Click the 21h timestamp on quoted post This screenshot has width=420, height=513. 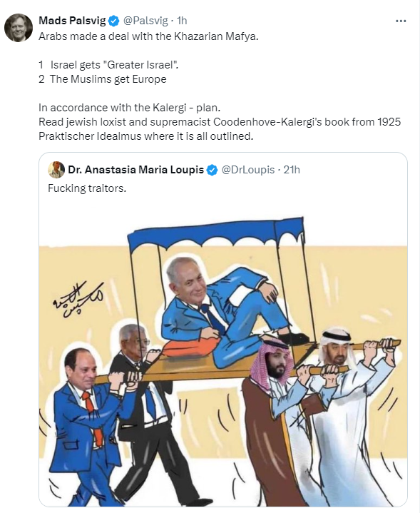[292, 170]
